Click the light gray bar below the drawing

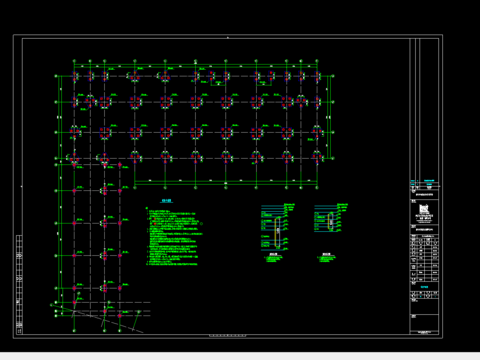pos(240,356)
